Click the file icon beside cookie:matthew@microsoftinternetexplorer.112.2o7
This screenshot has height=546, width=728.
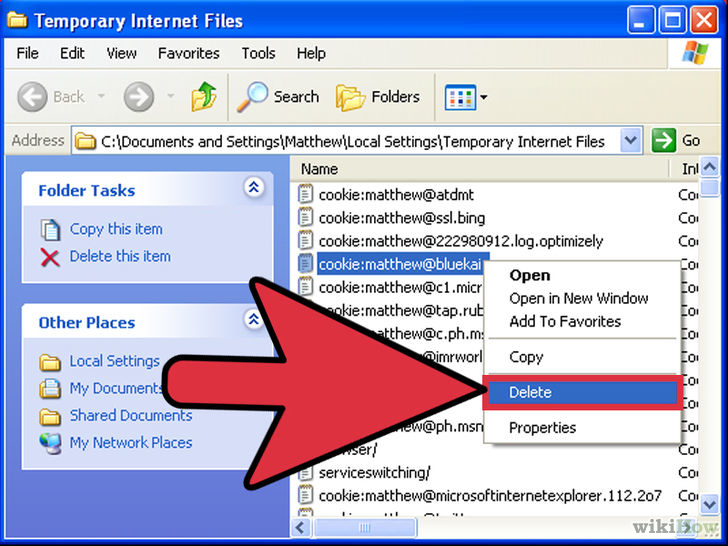(305, 495)
